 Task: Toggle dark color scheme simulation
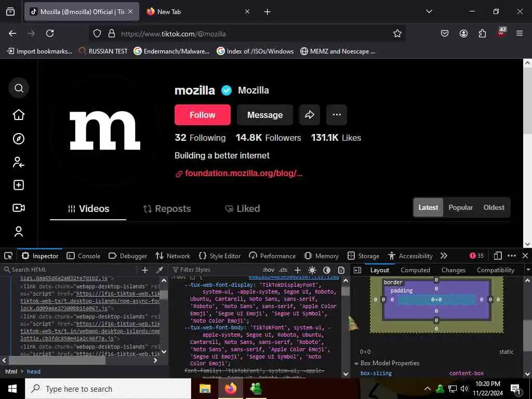click(327, 270)
